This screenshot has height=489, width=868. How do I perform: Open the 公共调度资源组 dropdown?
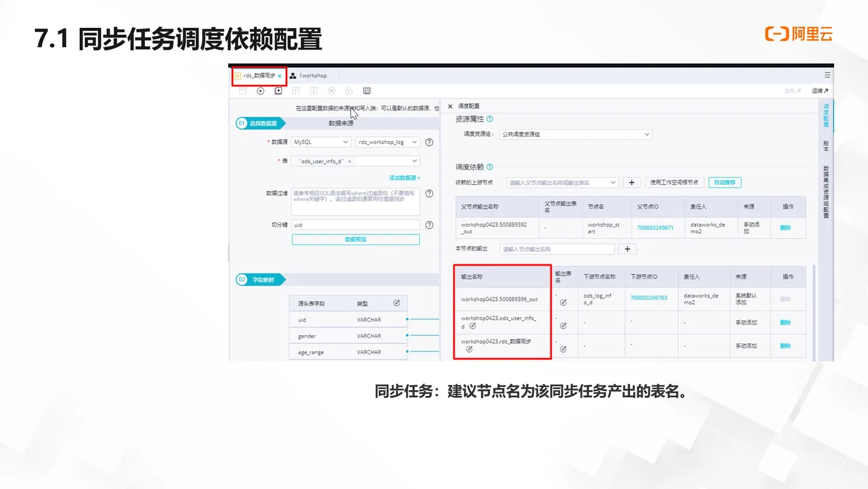click(576, 134)
